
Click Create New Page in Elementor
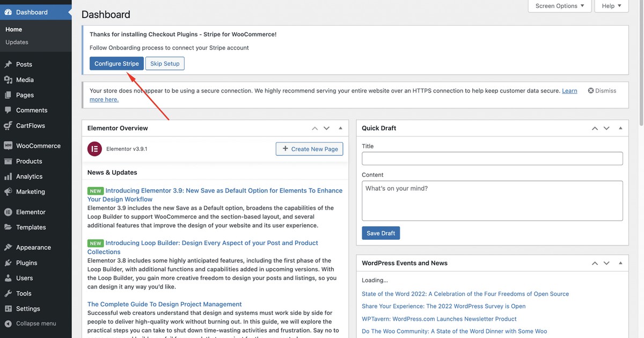pyautogui.click(x=310, y=149)
